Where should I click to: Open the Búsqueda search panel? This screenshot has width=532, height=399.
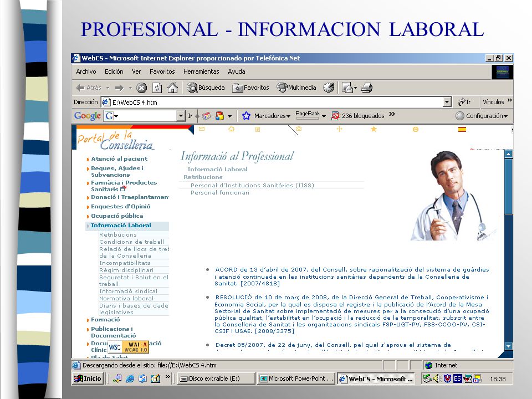[206, 88]
